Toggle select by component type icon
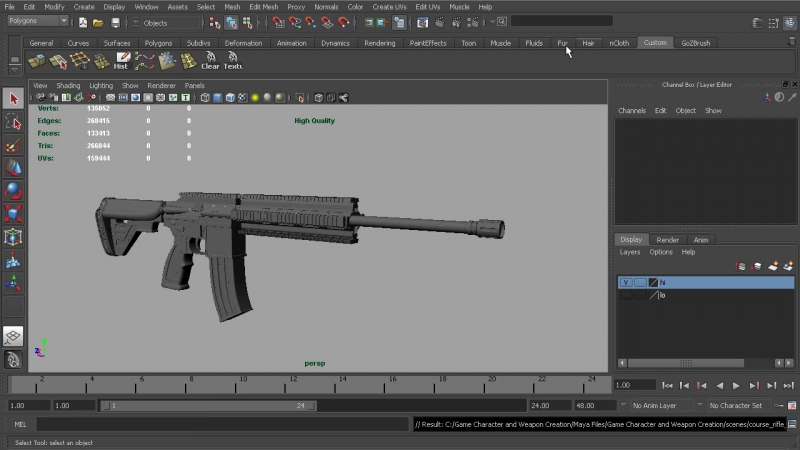The width and height of the screenshot is (800, 450). 247,22
